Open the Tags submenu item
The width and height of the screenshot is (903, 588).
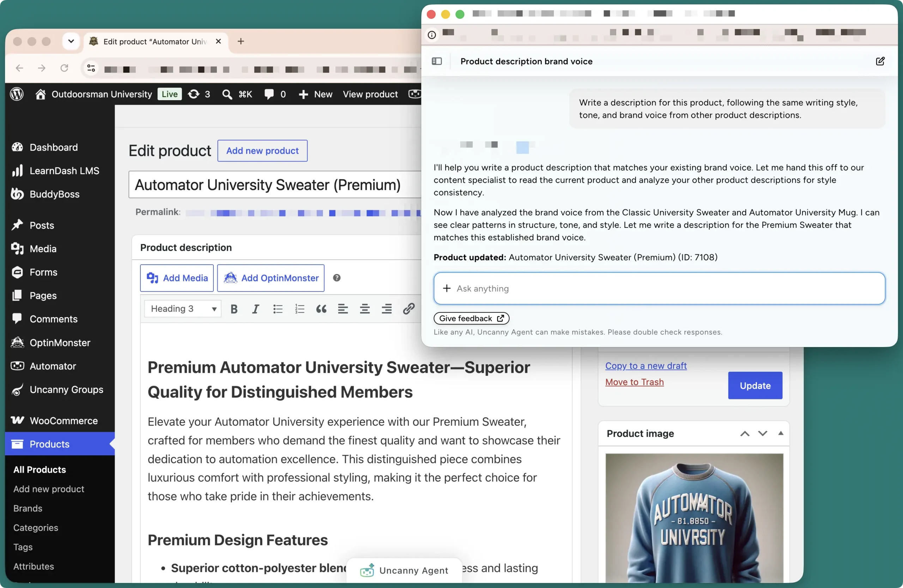point(23,547)
